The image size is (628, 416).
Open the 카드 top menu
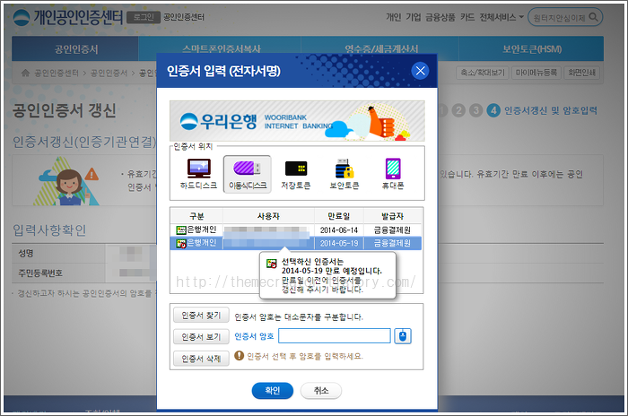pos(467,17)
